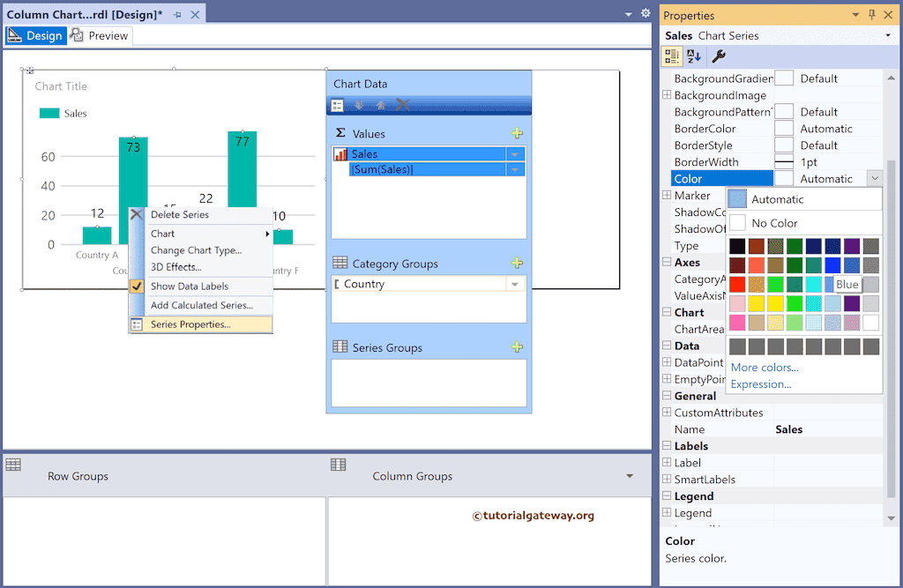Click the move-up arrow in Chart Data toolbar
This screenshot has height=588, width=903.
point(382,104)
